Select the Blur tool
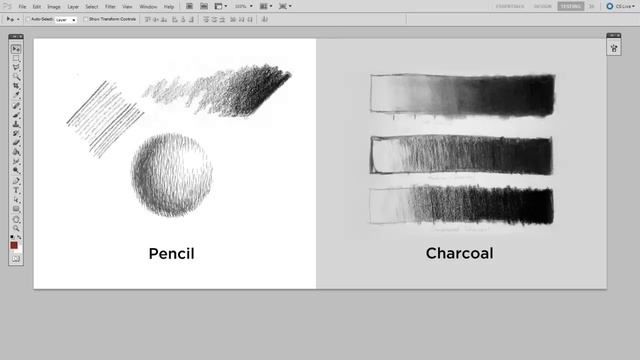This screenshot has height=360, width=640. pos(16,161)
